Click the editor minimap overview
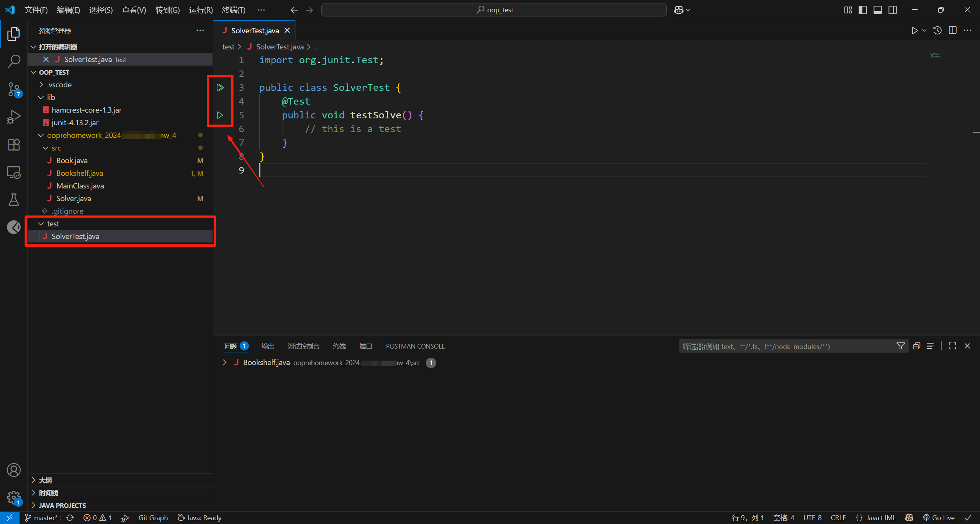The width and height of the screenshot is (980, 524). 935,56
